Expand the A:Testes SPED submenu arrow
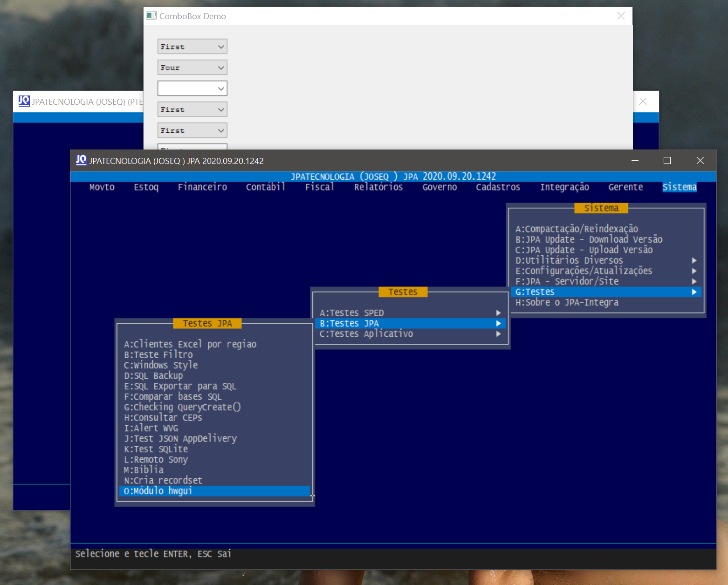This screenshot has height=585, width=728. [498, 313]
